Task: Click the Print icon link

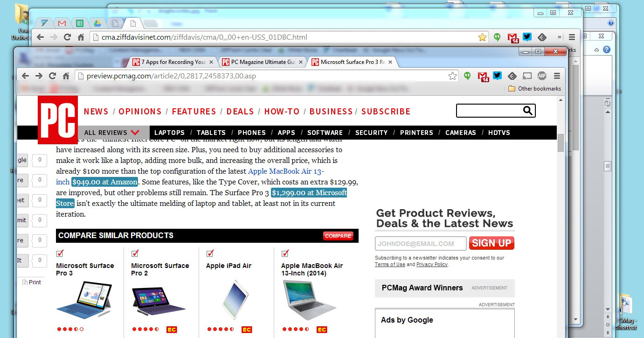Action: tap(32, 282)
